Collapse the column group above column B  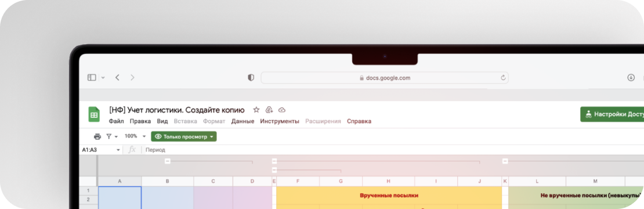pos(168,161)
